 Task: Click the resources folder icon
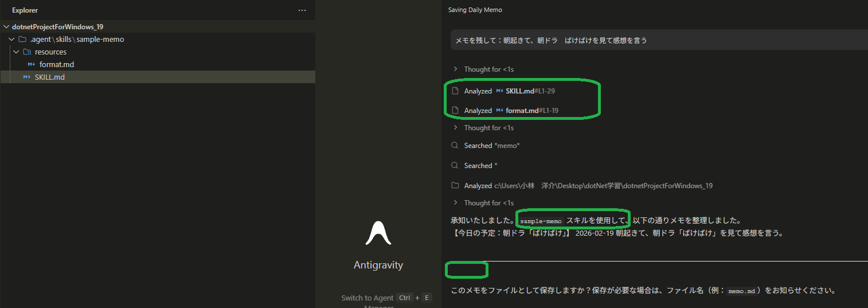point(27,52)
